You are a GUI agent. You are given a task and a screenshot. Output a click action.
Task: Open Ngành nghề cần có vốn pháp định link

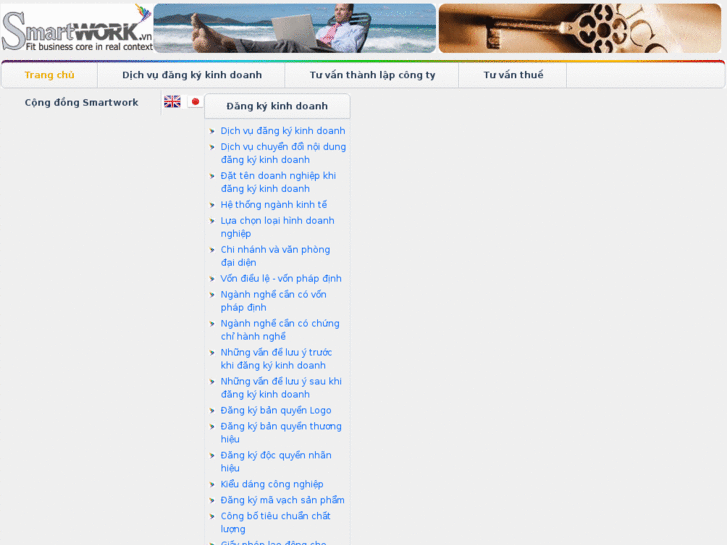(274, 301)
